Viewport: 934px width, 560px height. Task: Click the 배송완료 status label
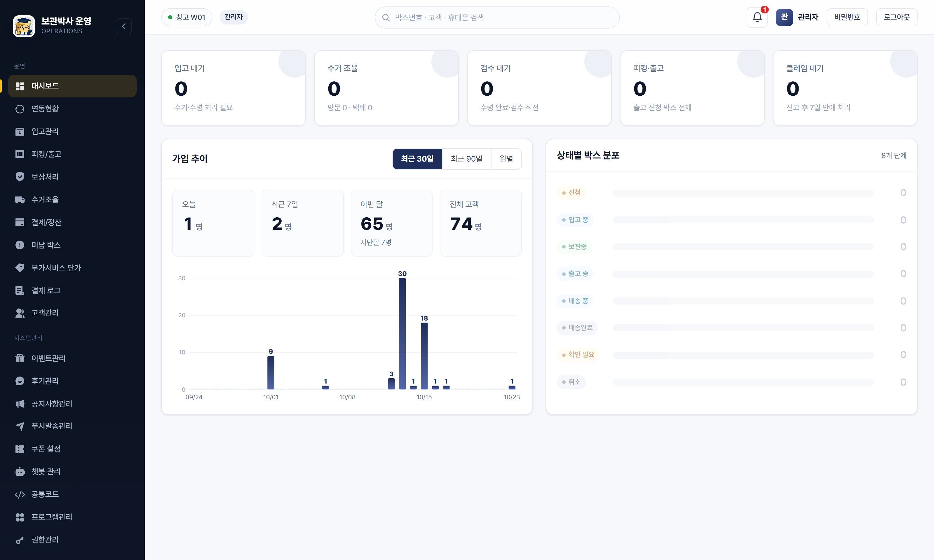pos(577,328)
